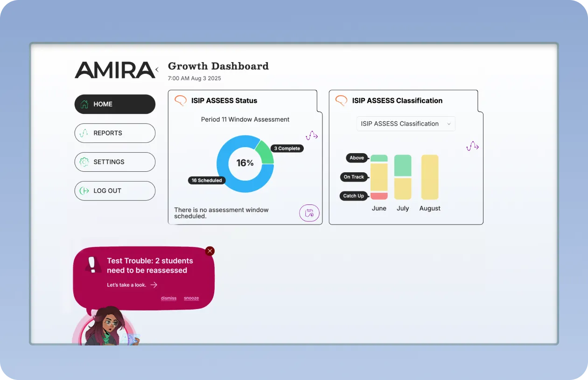Click the Above legend tag
Image resolution: width=588 pixels, height=380 pixels.
click(357, 158)
